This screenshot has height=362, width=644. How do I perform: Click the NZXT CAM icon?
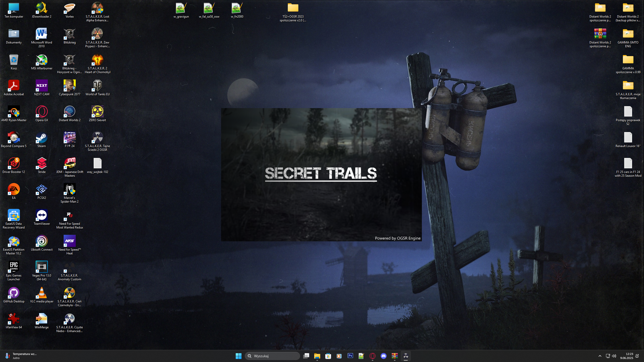[x=42, y=88]
